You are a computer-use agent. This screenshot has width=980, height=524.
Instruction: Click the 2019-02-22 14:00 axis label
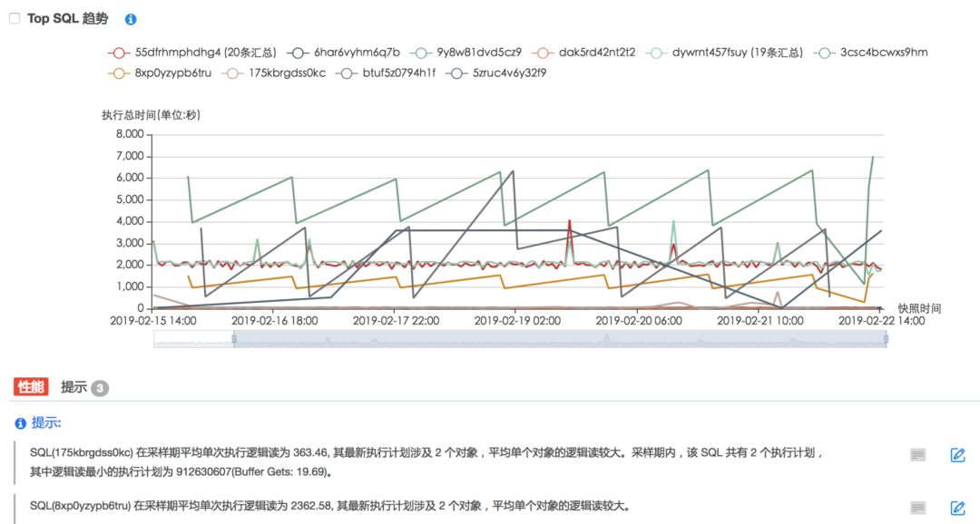point(881,321)
